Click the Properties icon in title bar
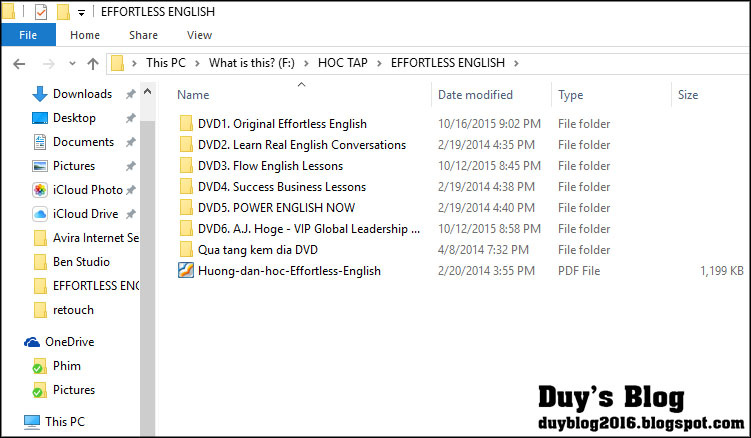Image resolution: width=751 pixels, height=438 pixels. 41,12
